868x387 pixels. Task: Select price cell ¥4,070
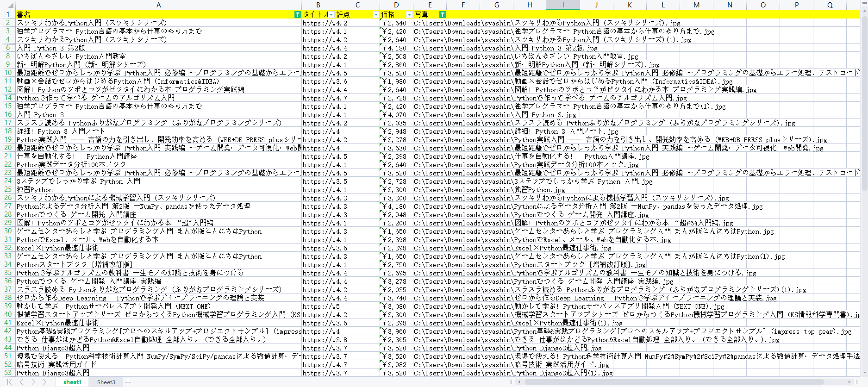396,114
